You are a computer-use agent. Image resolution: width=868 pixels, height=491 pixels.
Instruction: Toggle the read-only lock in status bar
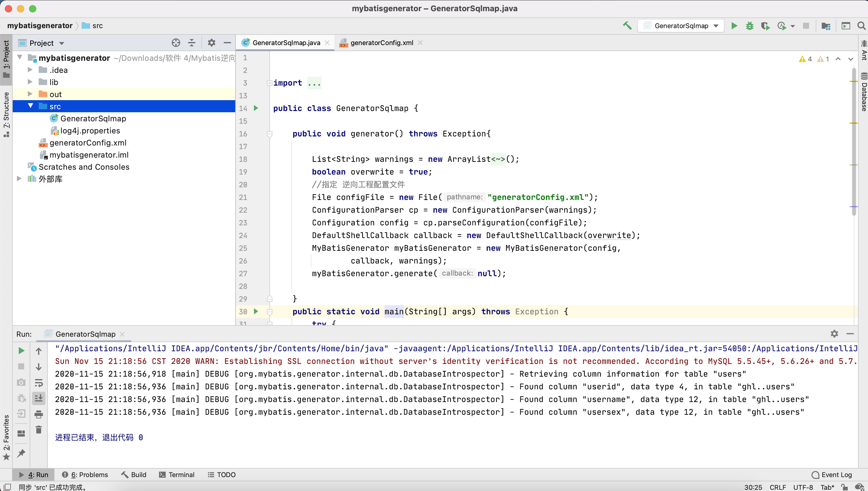coord(844,487)
